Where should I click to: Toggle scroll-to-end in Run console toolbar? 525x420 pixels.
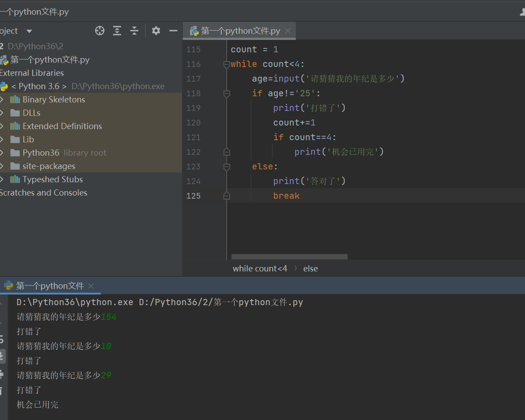1,356
